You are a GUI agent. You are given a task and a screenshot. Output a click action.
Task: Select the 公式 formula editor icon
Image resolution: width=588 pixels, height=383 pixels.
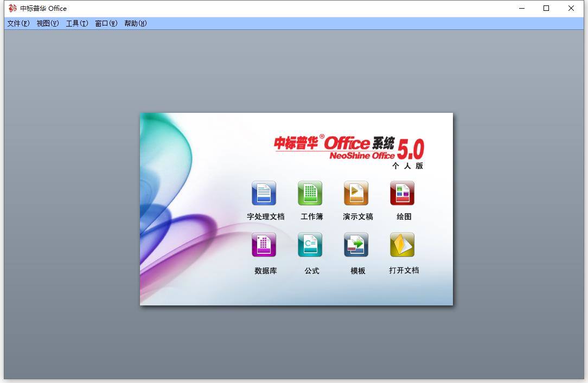[x=311, y=245]
